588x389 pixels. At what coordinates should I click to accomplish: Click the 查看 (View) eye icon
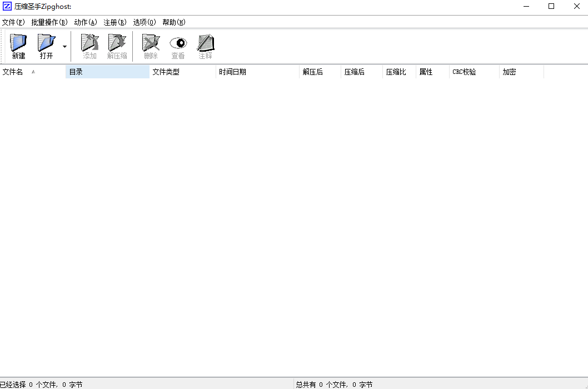coord(178,44)
